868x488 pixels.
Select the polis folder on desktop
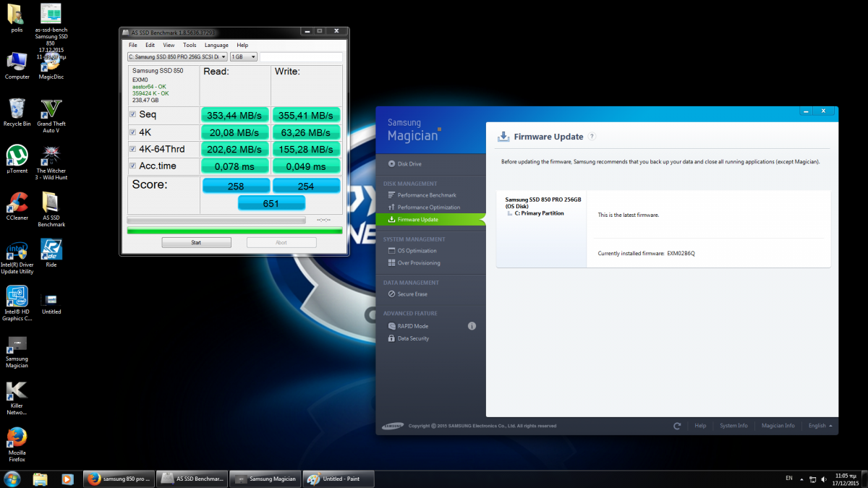tap(17, 19)
